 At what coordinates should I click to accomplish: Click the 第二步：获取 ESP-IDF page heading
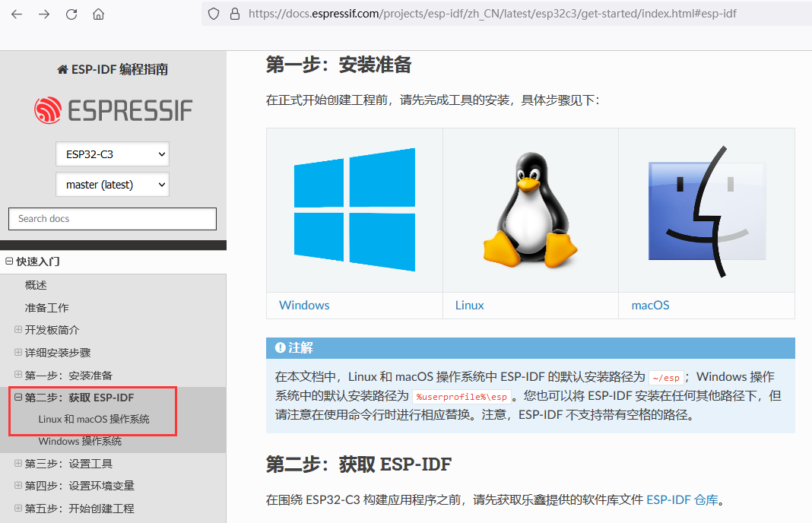click(x=358, y=464)
